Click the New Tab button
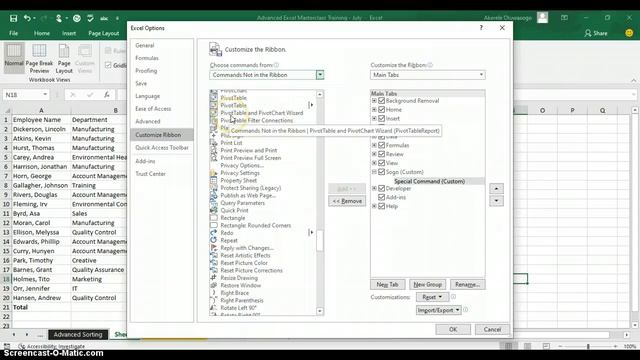Screen dimensions: 640x360 [388, 284]
